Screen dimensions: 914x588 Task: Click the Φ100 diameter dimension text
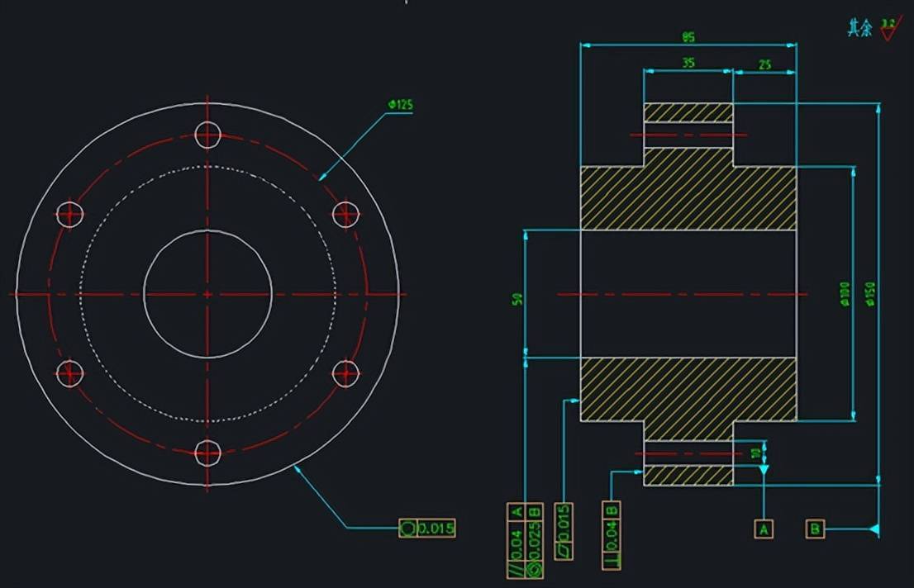pyautogui.click(x=844, y=292)
